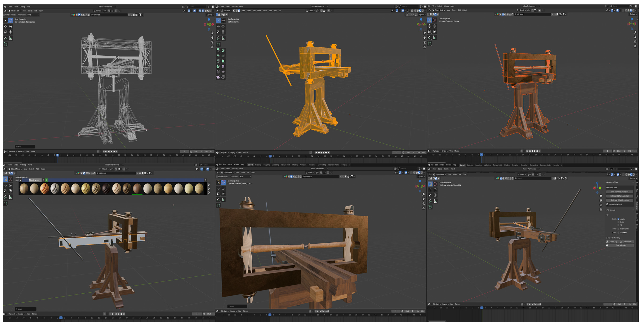
Task: Select the Shear tool in Edit Mode view
Action: point(218,77)
